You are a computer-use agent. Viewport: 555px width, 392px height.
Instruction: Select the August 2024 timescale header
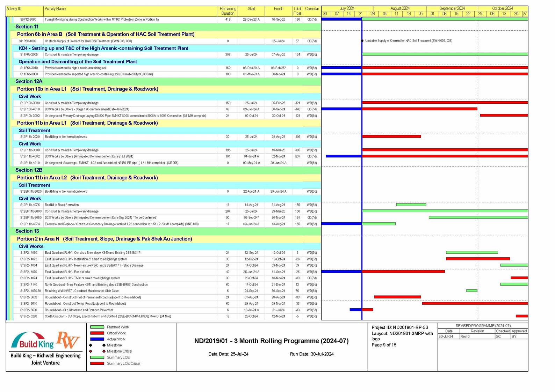pyautogui.click(x=400, y=8)
